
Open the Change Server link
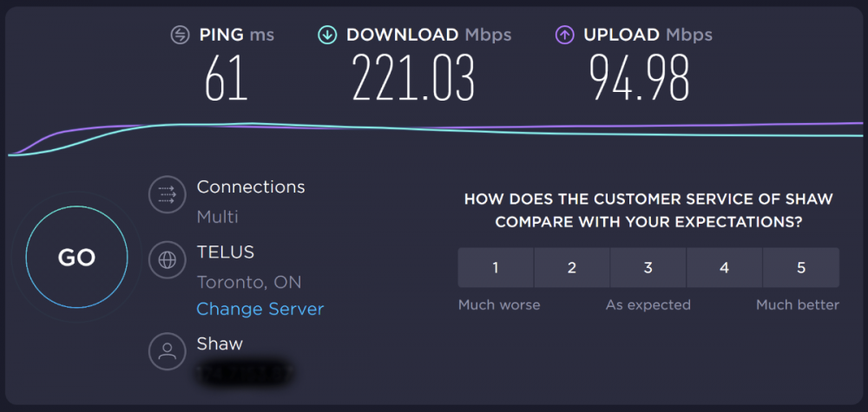tap(260, 309)
